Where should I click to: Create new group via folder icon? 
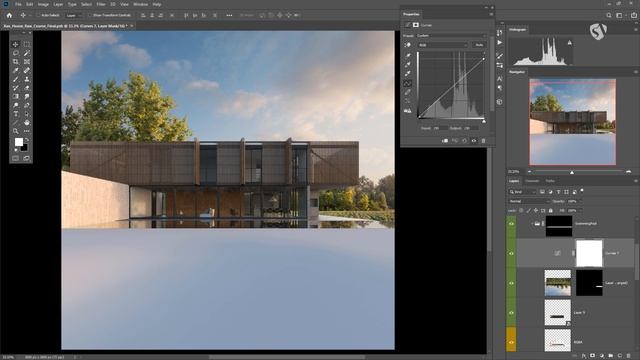[x=611, y=356]
